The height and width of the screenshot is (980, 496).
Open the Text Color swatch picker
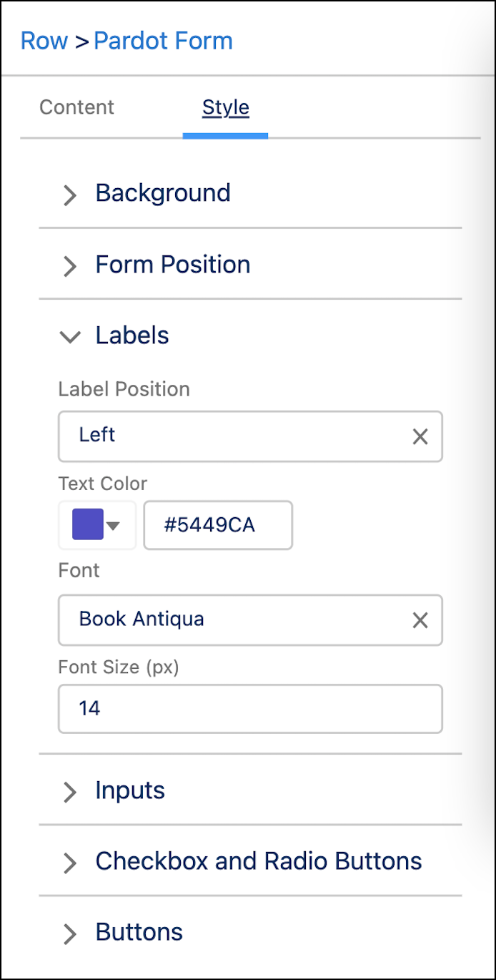tap(96, 525)
